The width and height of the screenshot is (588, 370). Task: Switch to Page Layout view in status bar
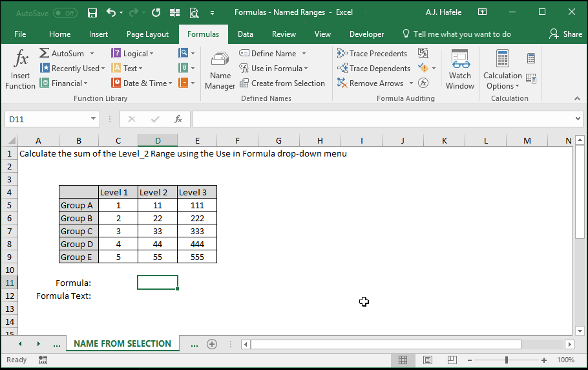(x=428, y=360)
